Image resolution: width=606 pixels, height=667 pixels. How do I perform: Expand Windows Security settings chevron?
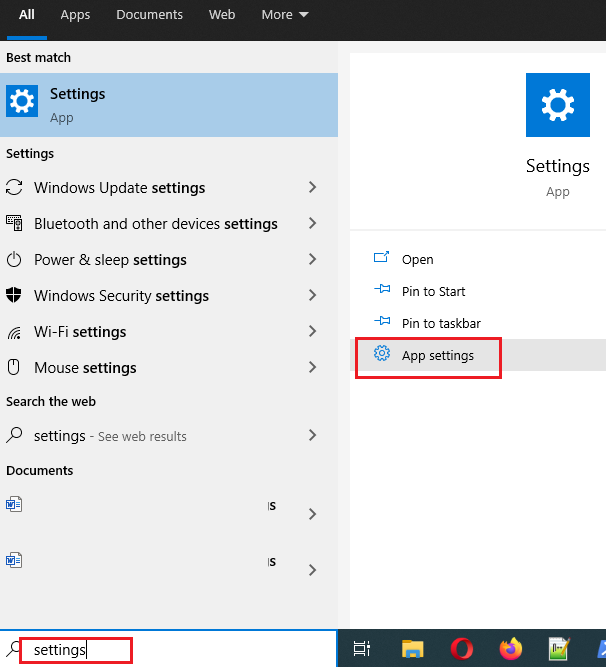coord(313,295)
